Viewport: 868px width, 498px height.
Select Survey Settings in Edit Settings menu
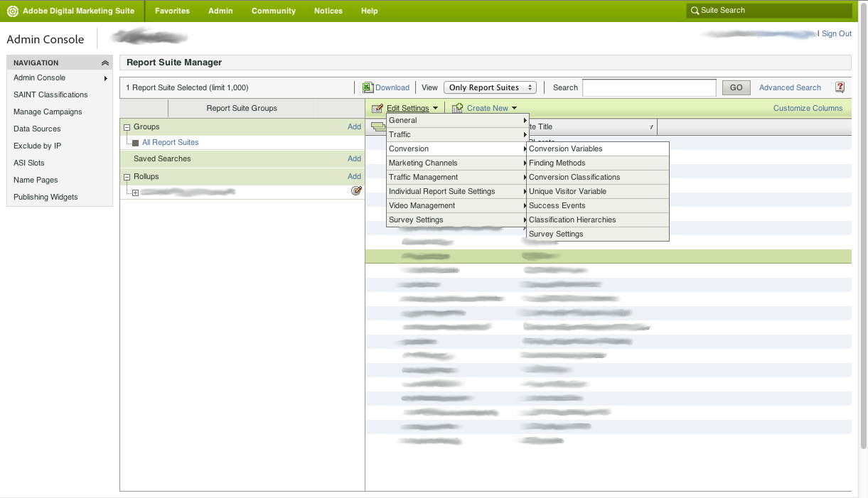(x=456, y=220)
